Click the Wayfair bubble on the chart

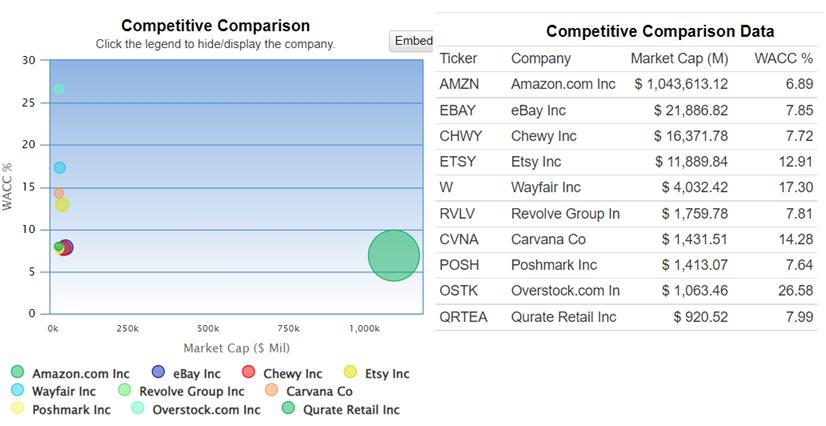click(59, 167)
